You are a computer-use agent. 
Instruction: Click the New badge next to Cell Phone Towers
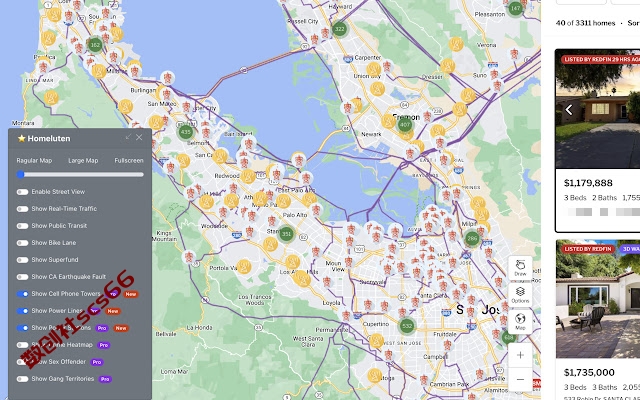(x=131, y=294)
